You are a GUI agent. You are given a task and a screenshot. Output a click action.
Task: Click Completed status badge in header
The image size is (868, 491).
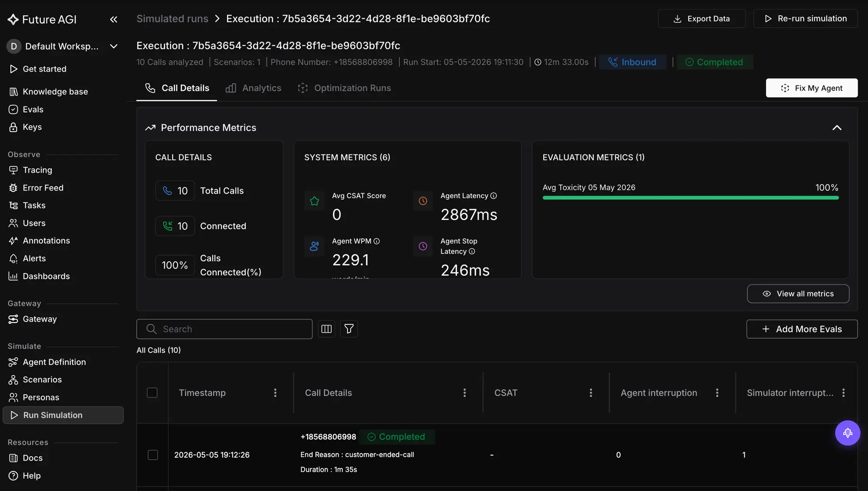coord(714,62)
